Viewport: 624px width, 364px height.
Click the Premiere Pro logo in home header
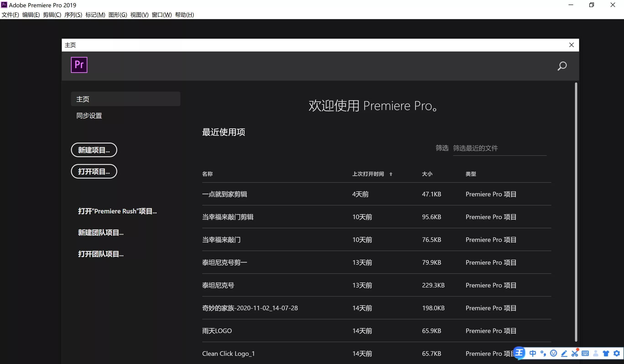79,65
